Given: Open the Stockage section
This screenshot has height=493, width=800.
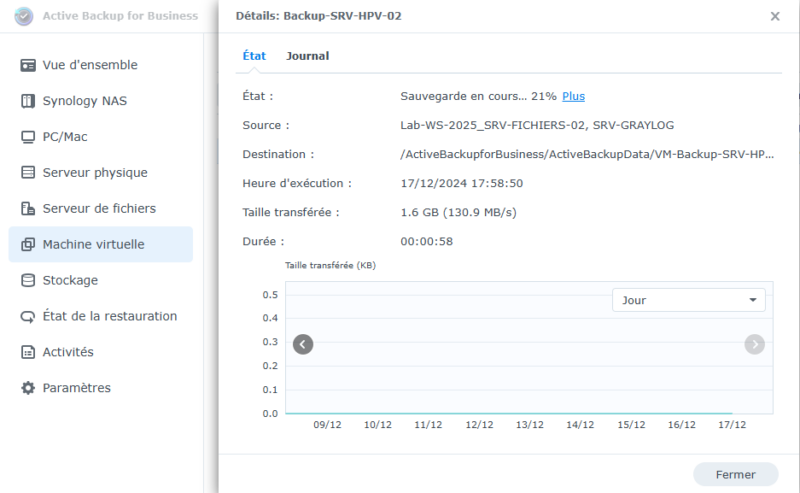Looking at the screenshot, I should (101, 280).
